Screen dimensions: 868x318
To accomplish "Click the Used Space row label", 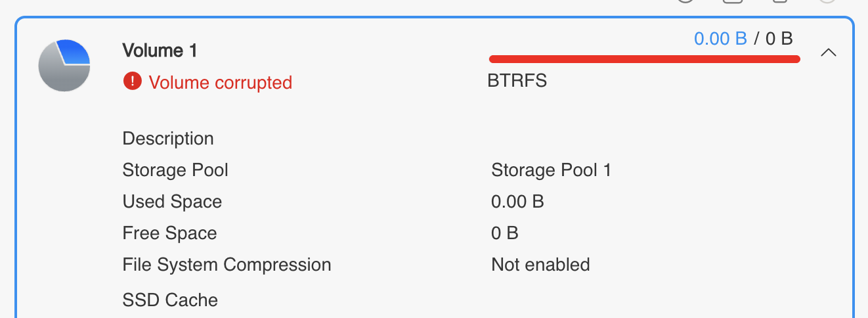I will point(172,202).
